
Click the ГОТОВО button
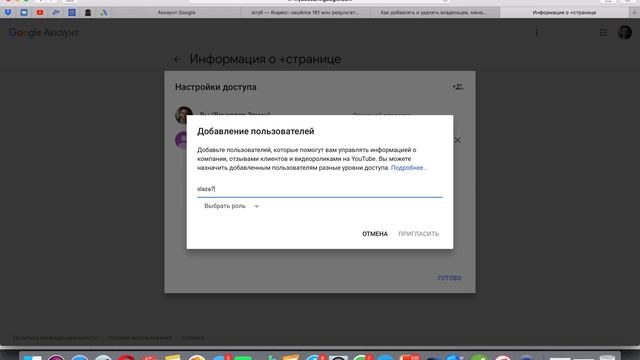pyautogui.click(x=449, y=278)
